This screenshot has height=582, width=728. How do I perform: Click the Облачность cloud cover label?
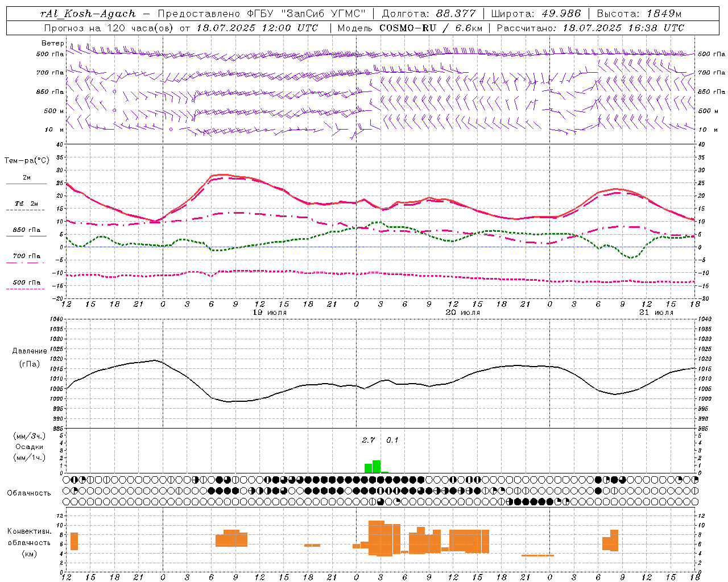point(29,493)
